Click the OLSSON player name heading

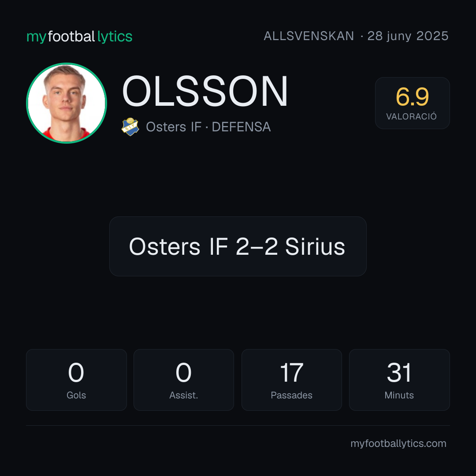(x=205, y=91)
